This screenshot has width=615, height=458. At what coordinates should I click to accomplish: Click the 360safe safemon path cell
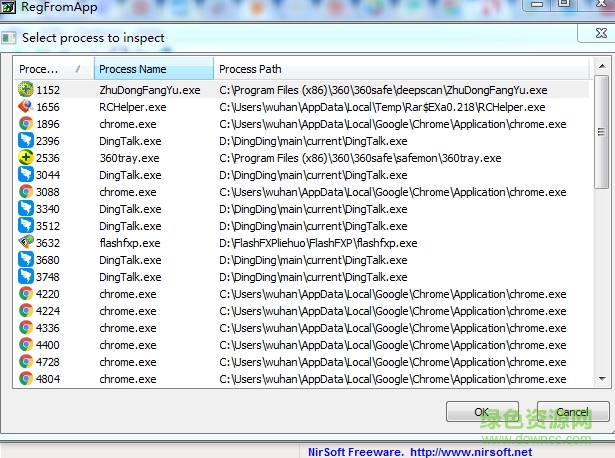[360, 158]
